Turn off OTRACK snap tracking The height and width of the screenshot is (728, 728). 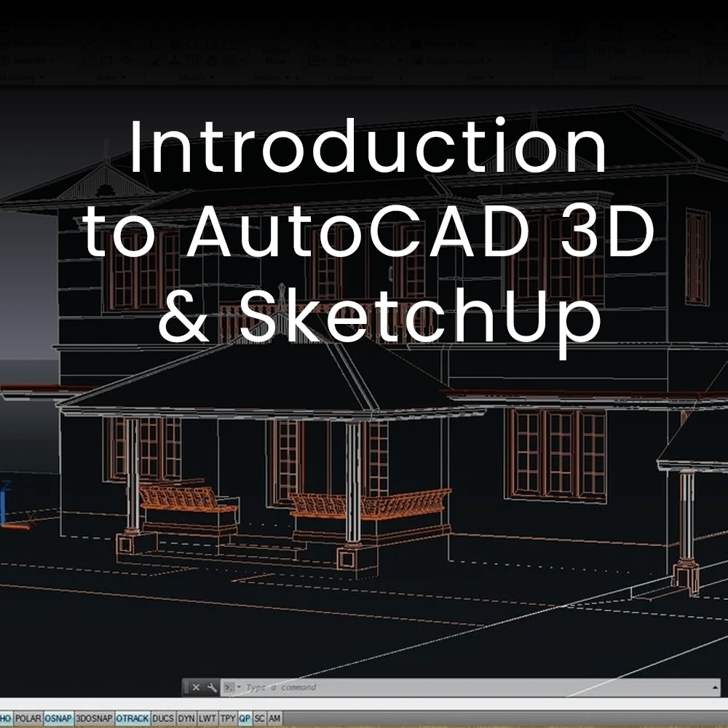point(132,719)
